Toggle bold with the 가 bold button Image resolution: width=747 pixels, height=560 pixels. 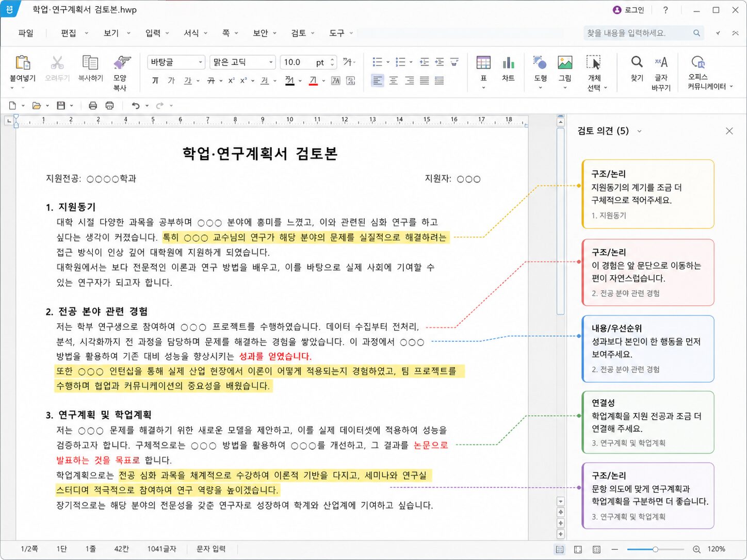155,80
